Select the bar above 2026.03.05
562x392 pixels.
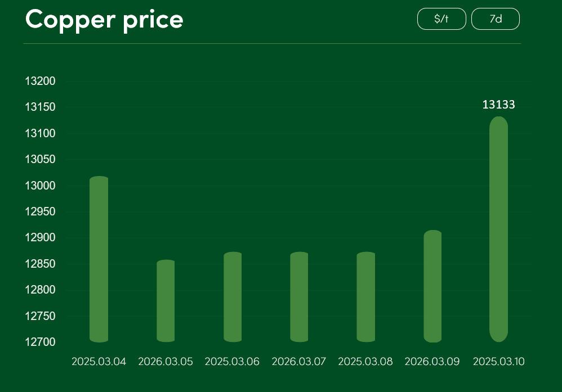pos(166,300)
